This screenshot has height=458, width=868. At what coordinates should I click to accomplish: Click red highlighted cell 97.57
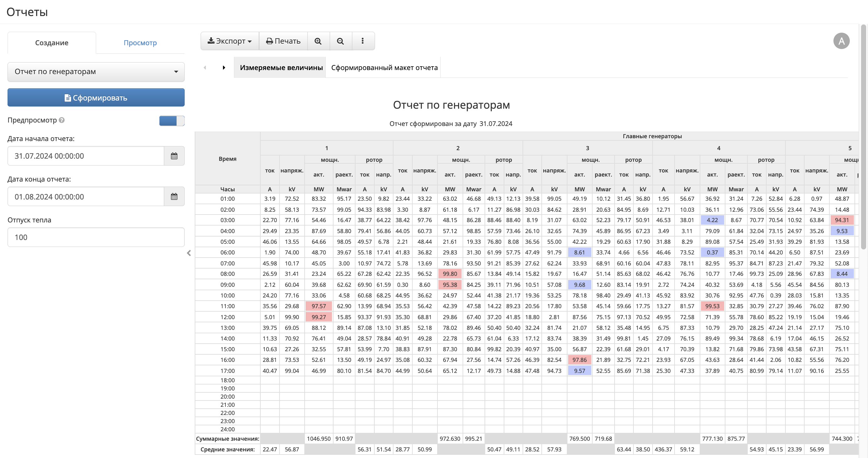(x=319, y=306)
